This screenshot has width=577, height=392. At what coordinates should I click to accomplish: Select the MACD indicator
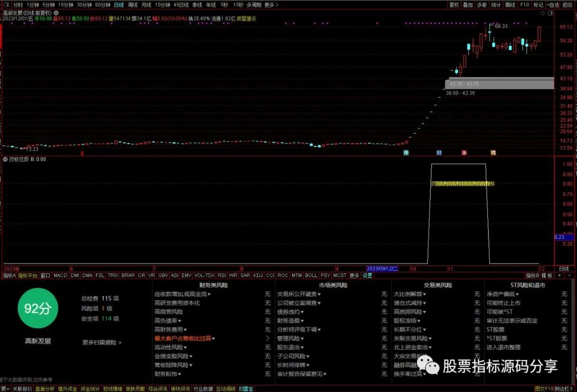pyautogui.click(x=60, y=276)
